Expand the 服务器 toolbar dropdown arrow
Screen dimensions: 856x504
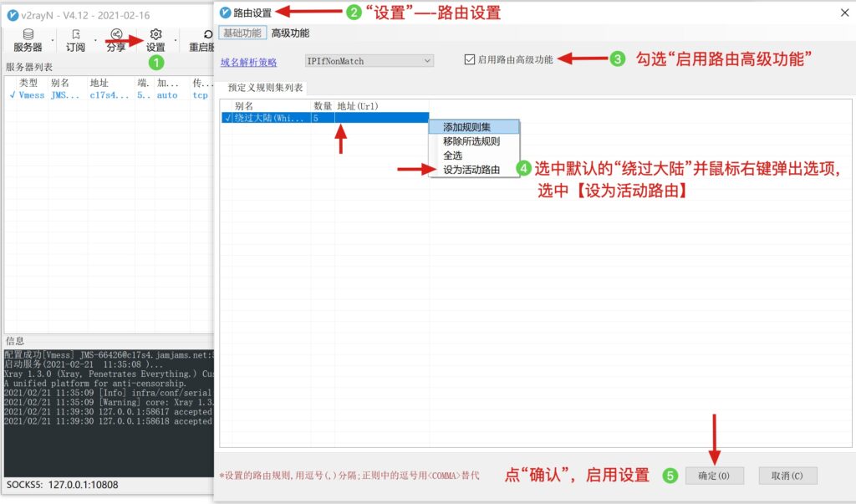pyautogui.click(x=53, y=40)
